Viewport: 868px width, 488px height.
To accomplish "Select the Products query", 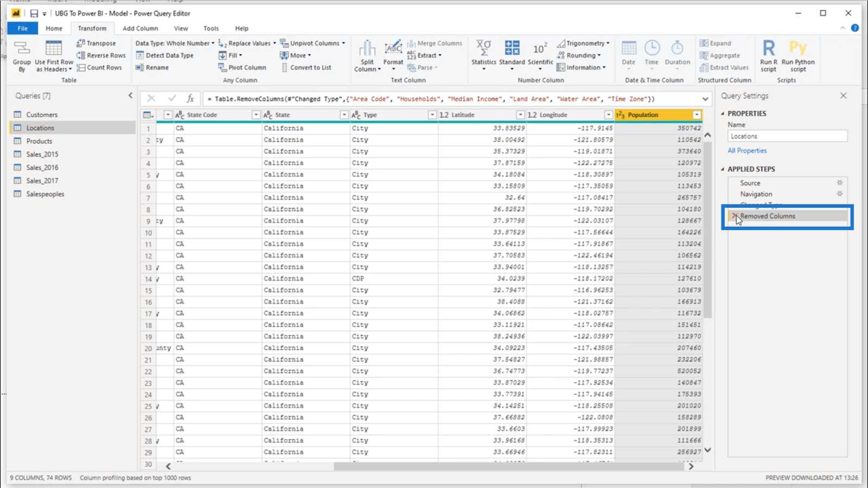I will (72, 141).
